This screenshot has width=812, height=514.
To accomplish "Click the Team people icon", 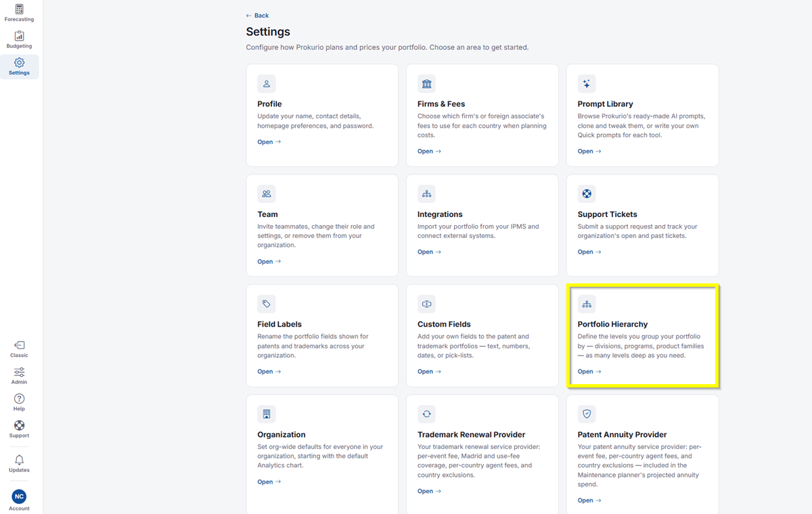I will [267, 194].
